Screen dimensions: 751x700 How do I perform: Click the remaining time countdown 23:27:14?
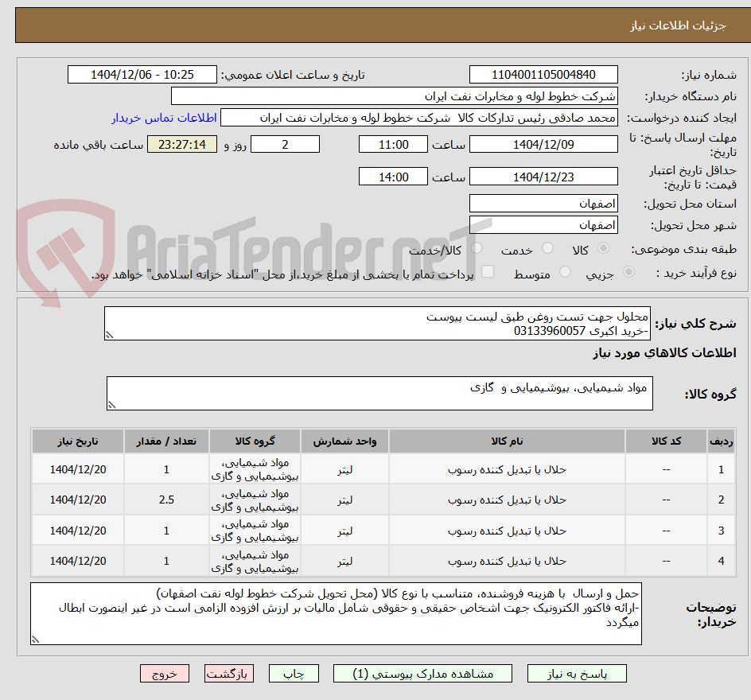click(x=182, y=144)
